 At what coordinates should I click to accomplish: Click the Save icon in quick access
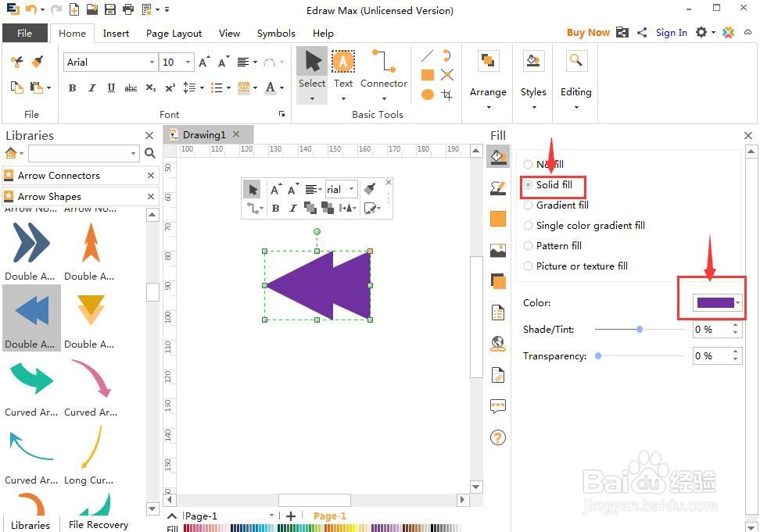click(x=110, y=9)
